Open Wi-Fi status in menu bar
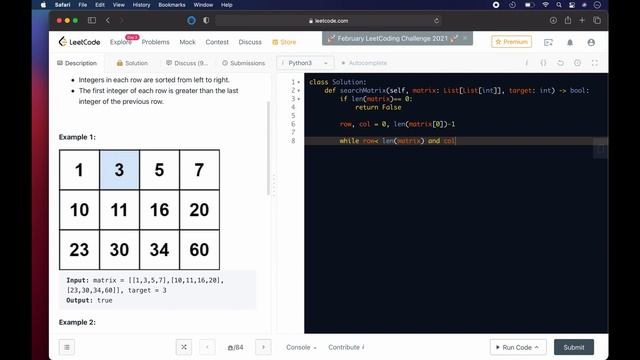Viewport: 640px width, 360px height. pyautogui.click(x=545, y=5)
